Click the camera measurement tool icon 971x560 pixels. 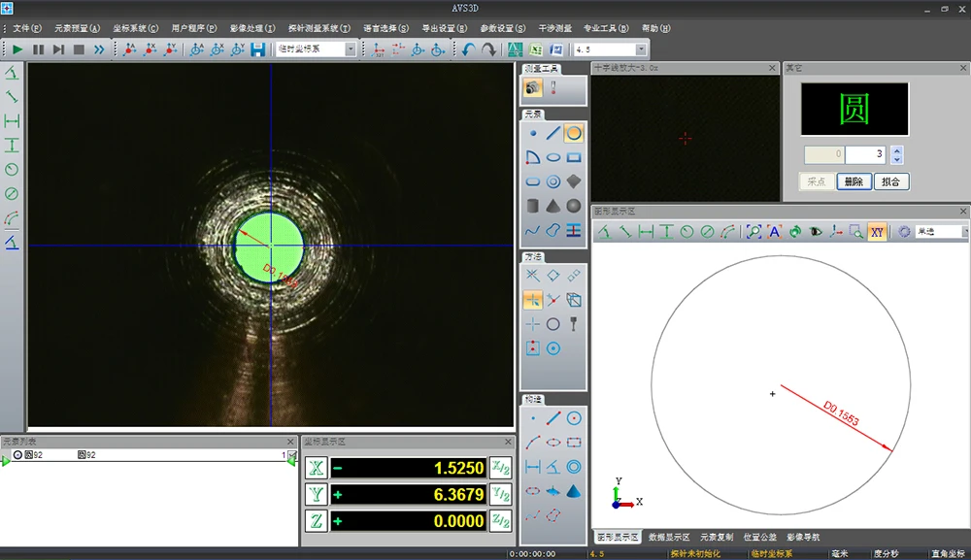(x=532, y=88)
